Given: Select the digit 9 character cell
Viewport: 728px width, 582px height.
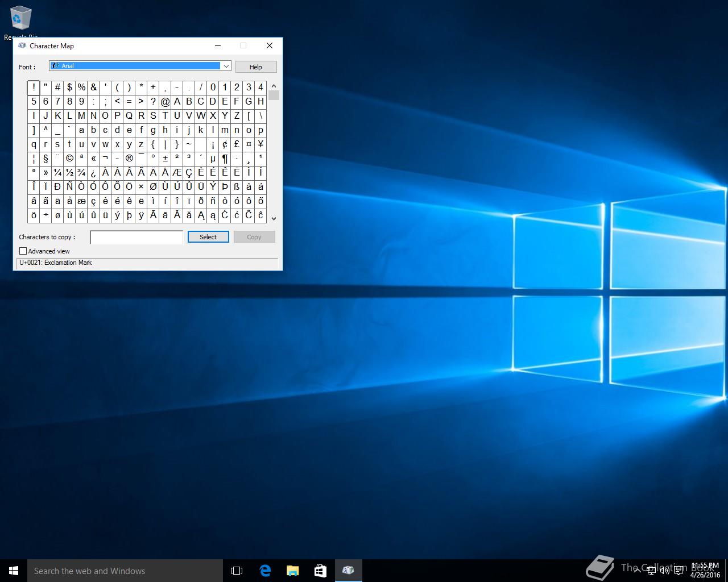Looking at the screenshot, I should [81, 101].
